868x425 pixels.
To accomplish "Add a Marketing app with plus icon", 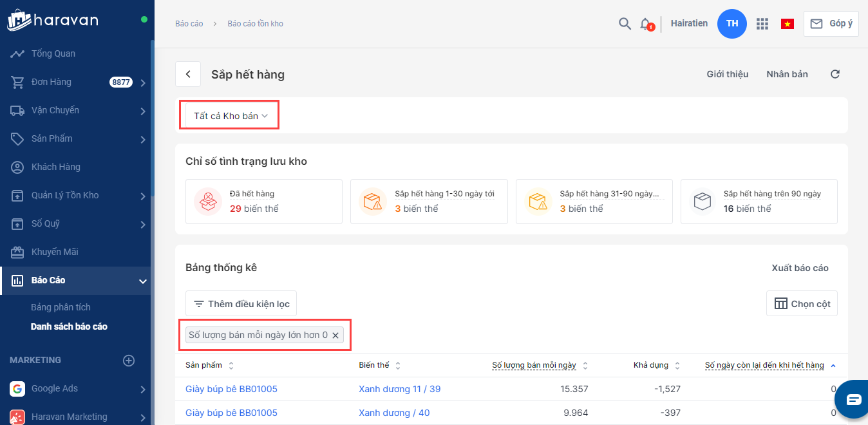I will pos(129,361).
